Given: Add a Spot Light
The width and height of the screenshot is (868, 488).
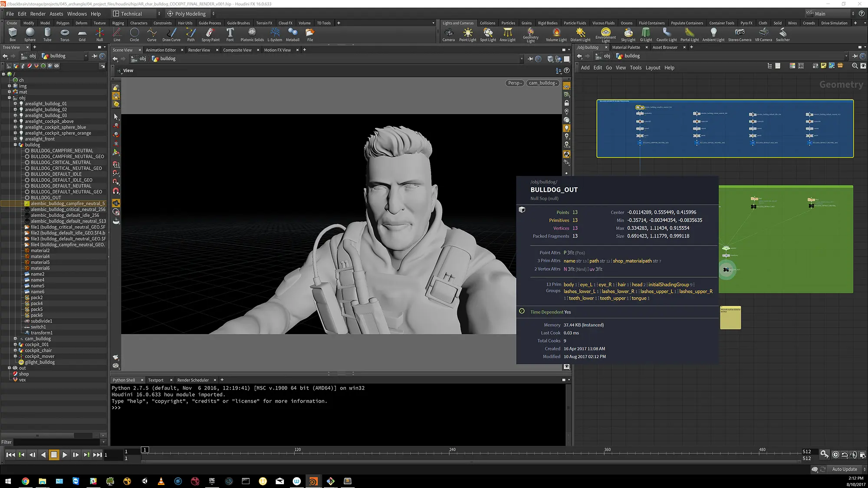Looking at the screenshot, I should 488,34.
